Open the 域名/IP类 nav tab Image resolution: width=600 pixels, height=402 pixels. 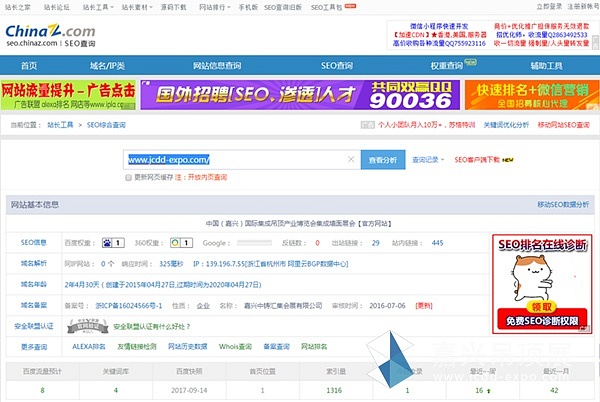[x=107, y=66]
